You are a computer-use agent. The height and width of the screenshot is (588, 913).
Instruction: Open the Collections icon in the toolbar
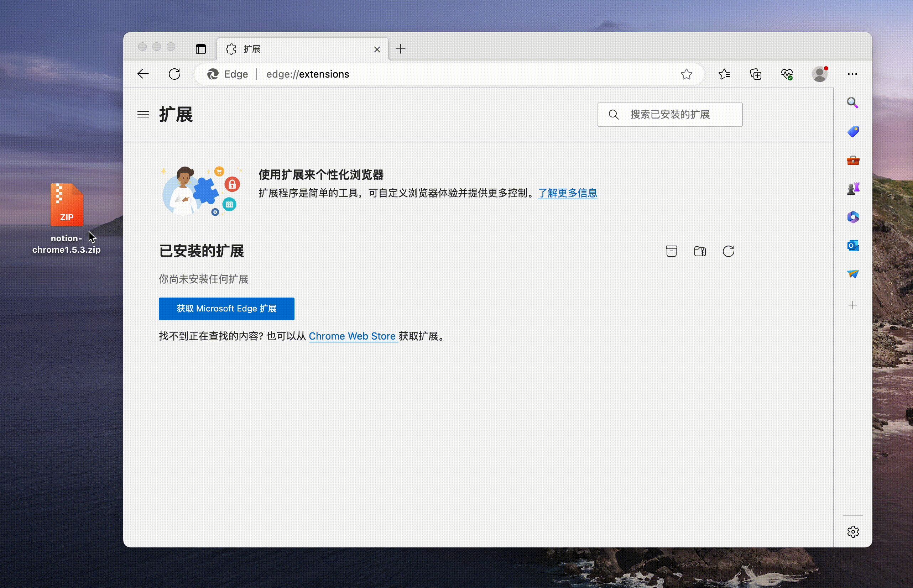pos(756,74)
